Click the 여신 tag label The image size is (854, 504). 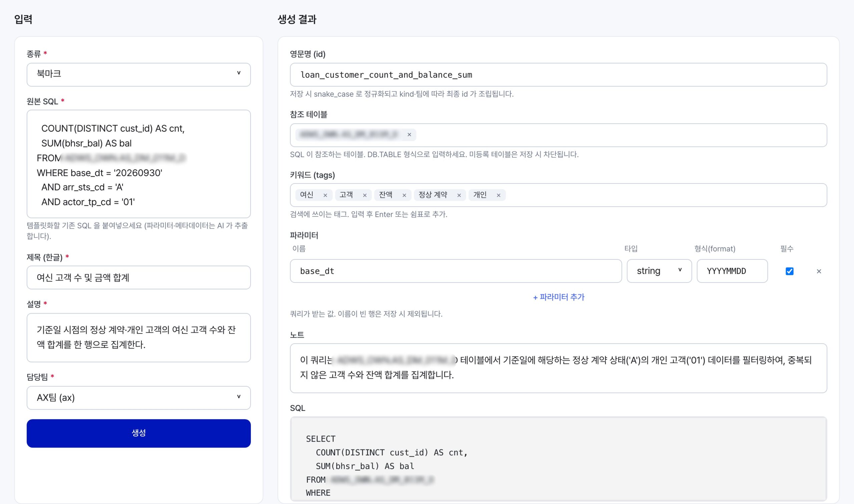point(306,195)
